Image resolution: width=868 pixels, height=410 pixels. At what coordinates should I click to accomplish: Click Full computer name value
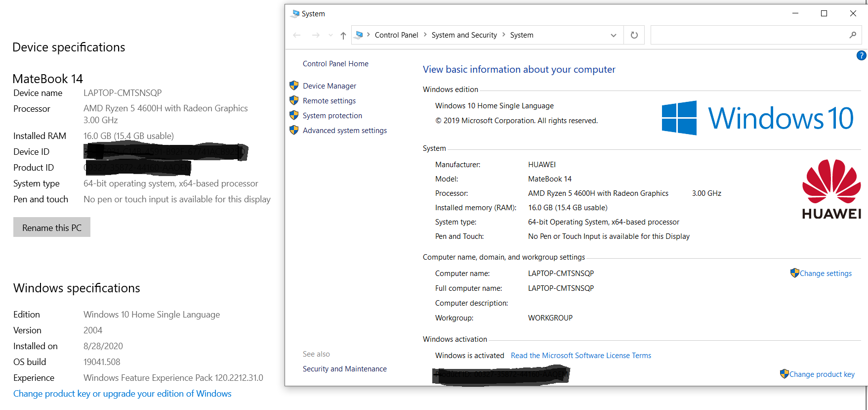click(x=561, y=288)
